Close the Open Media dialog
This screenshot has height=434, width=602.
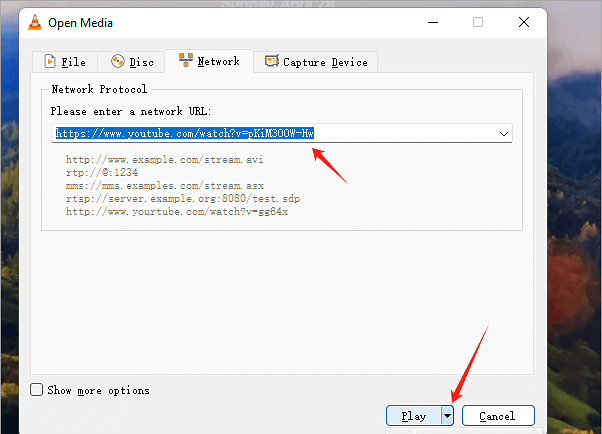[x=523, y=23]
